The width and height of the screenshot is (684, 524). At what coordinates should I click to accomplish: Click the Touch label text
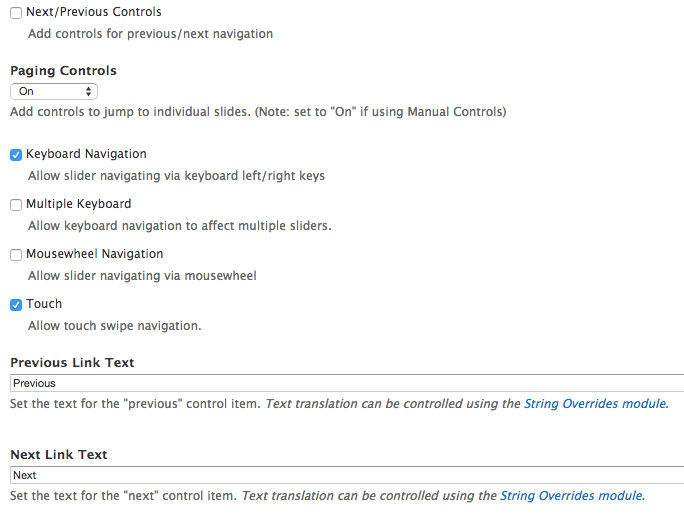pos(44,304)
